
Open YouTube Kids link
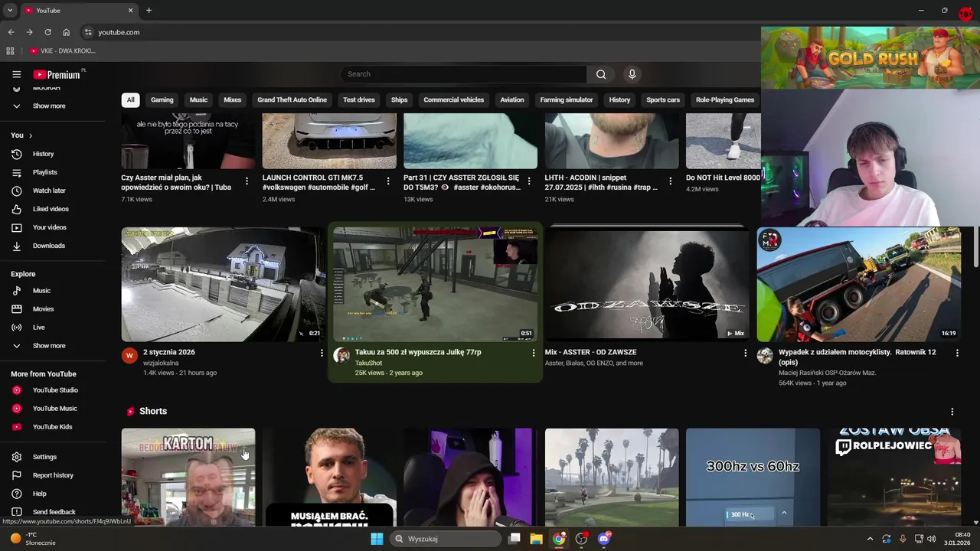52,427
